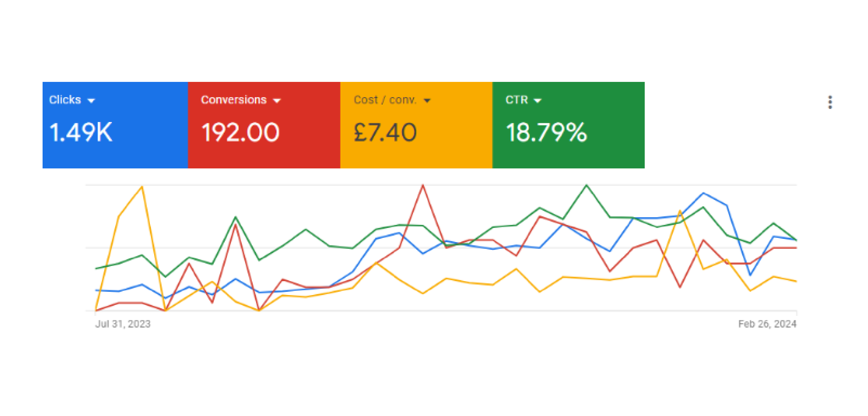Click the Feb 26, 2024 end date label
The height and width of the screenshot is (416, 868).
point(767,324)
